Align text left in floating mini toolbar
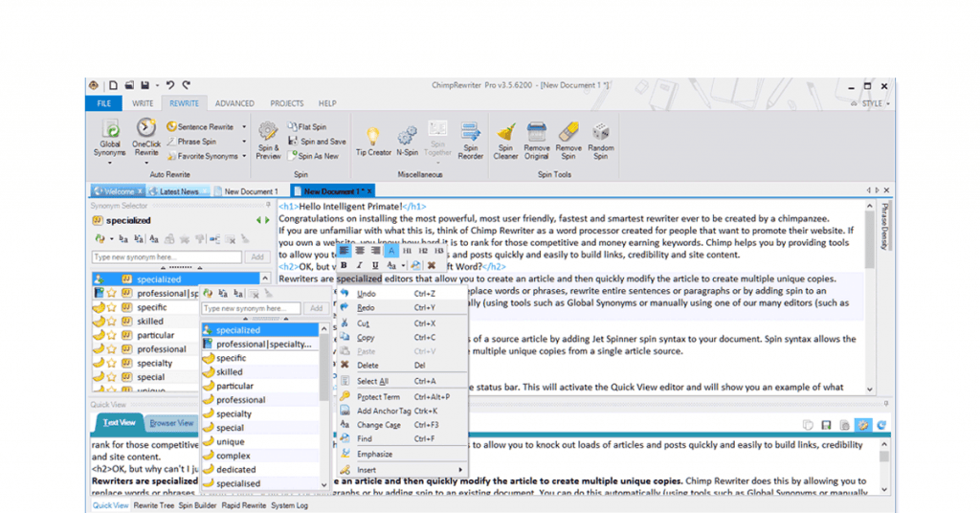 coord(344,251)
